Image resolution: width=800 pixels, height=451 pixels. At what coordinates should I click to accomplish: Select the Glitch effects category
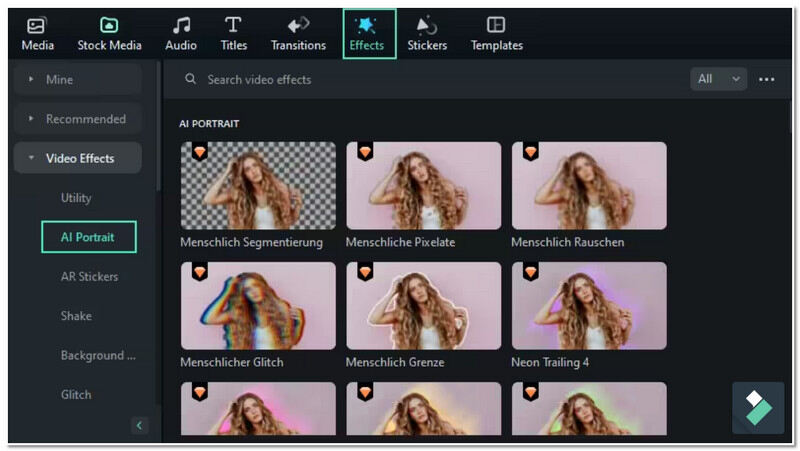[x=76, y=394]
